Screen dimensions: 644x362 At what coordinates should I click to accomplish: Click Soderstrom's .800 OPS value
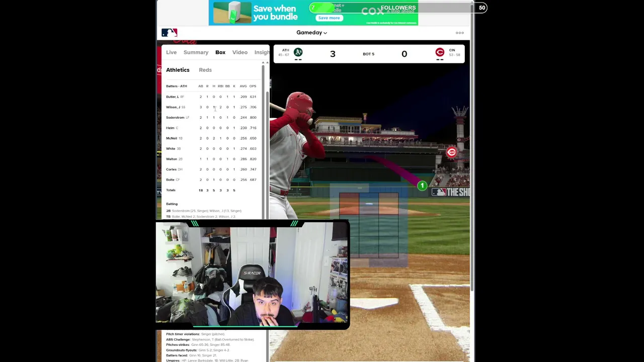coord(253,118)
